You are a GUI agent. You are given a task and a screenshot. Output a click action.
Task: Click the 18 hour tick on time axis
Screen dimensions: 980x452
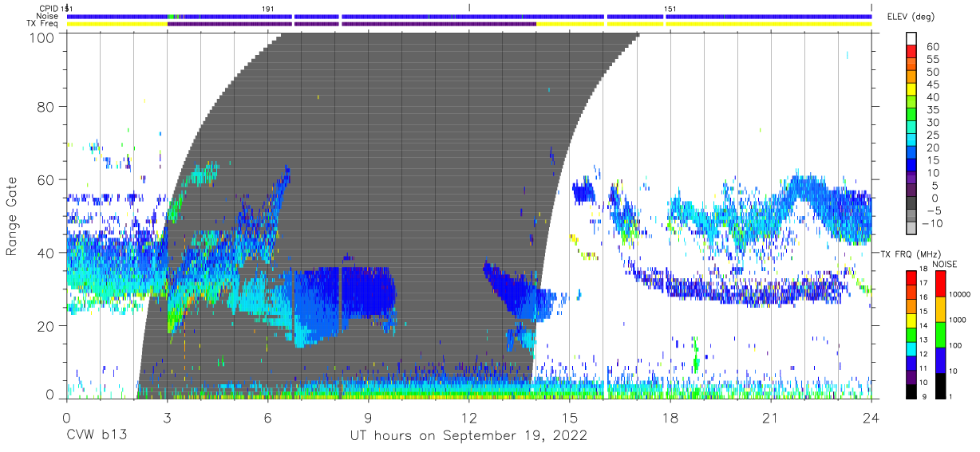(x=670, y=417)
